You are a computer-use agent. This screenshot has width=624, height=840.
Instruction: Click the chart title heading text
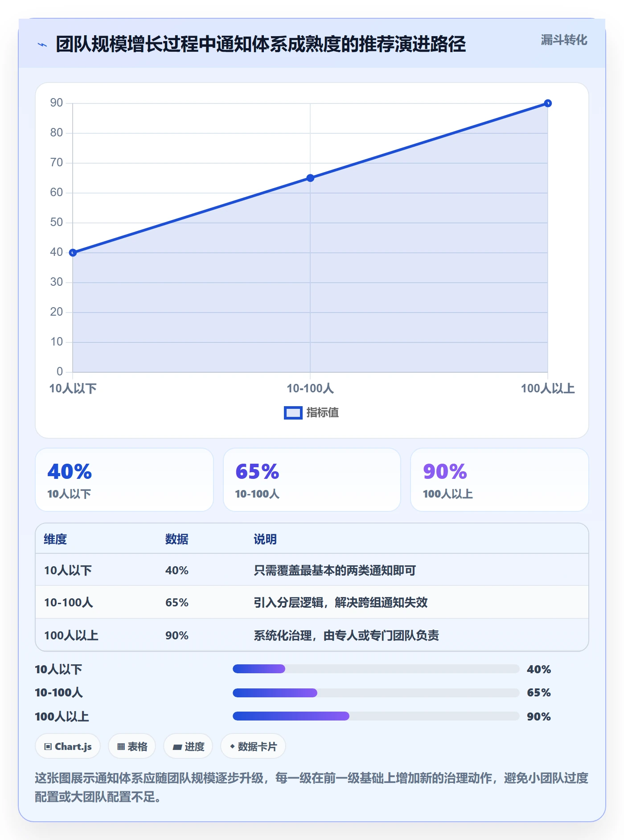pos(261,44)
